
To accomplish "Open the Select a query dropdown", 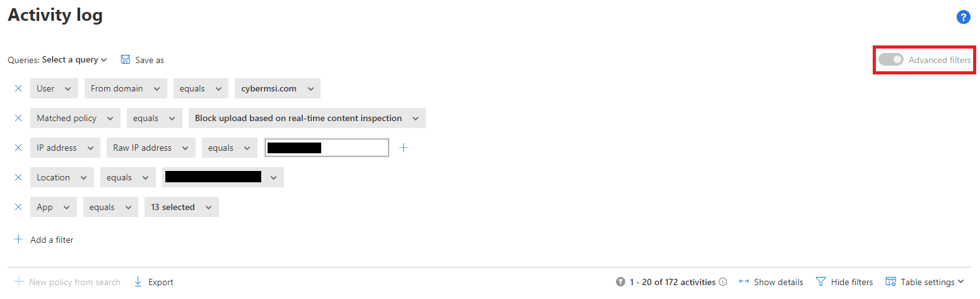I will [74, 60].
